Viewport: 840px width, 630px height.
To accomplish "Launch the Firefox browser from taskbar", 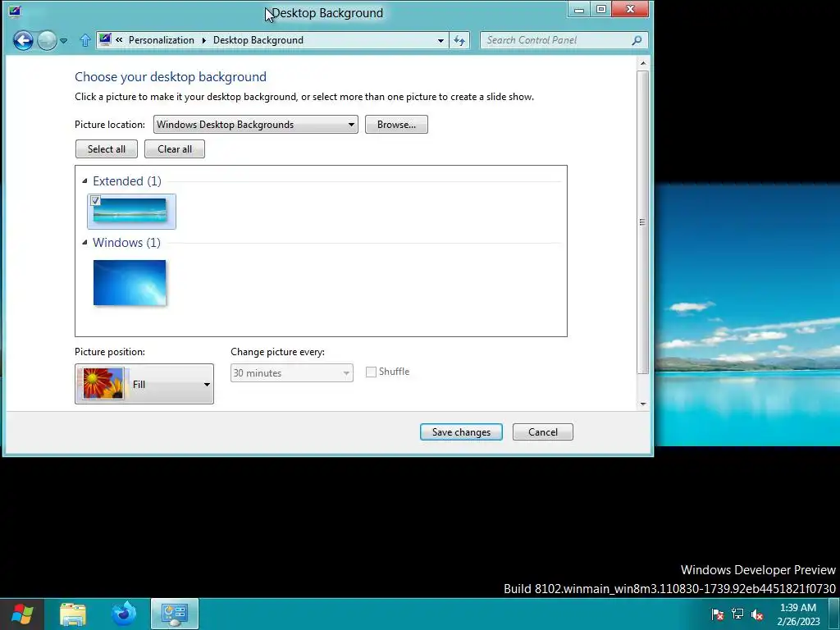I will point(124,614).
